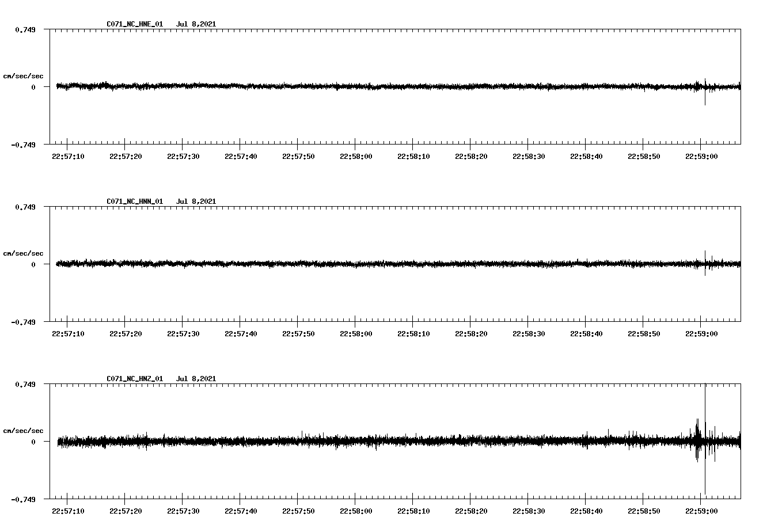Viewport: 782px width, 532px height.
Task: Click the 0.749 upper limit on HNN axis
Action: [25, 207]
